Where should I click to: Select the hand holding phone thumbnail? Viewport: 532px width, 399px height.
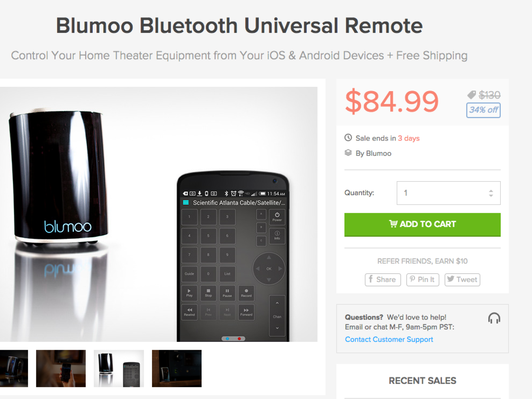61,368
